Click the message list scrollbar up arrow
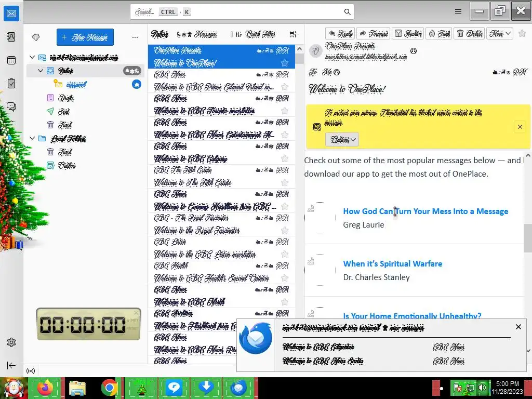Screen dimensions: 532x399 300,49
